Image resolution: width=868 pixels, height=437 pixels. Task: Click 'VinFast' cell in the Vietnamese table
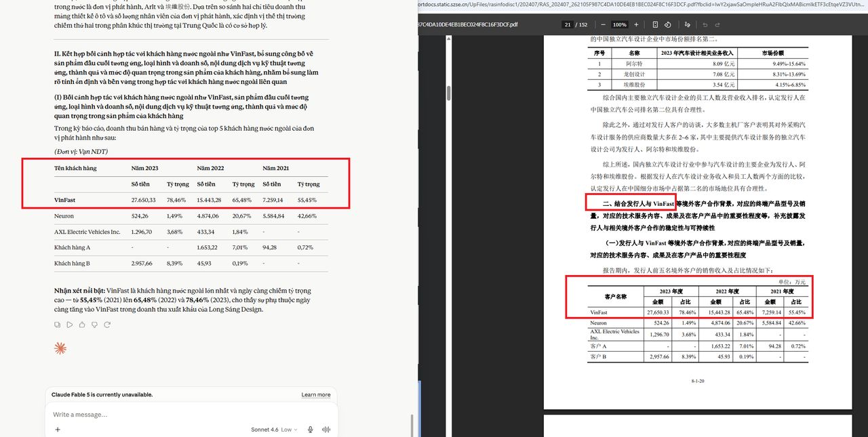(65, 200)
